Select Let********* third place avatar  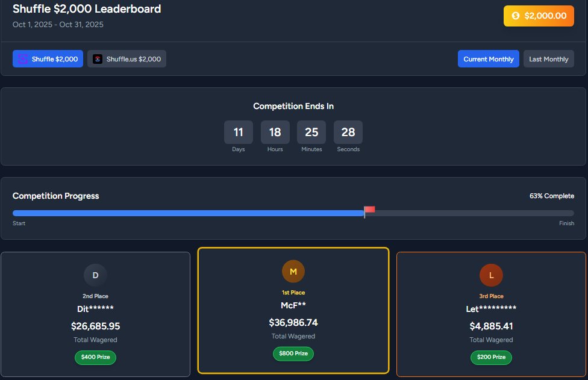point(491,275)
